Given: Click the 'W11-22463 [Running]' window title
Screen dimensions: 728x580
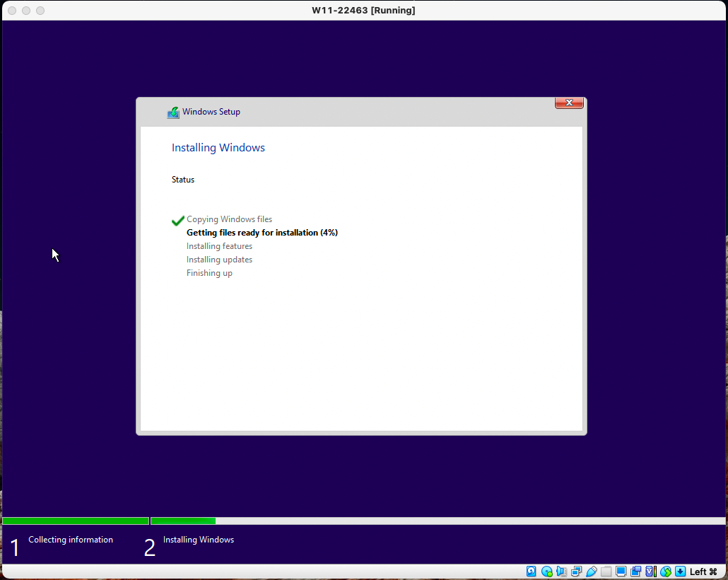Looking at the screenshot, I should pyautogui.click(x=363, y=10).
